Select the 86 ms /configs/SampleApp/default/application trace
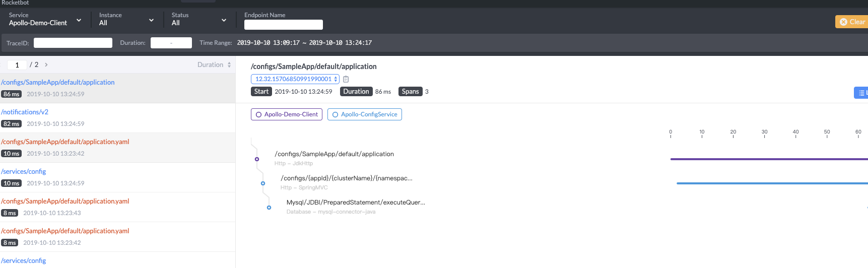The image size is (868, 268). click(117, 88)
